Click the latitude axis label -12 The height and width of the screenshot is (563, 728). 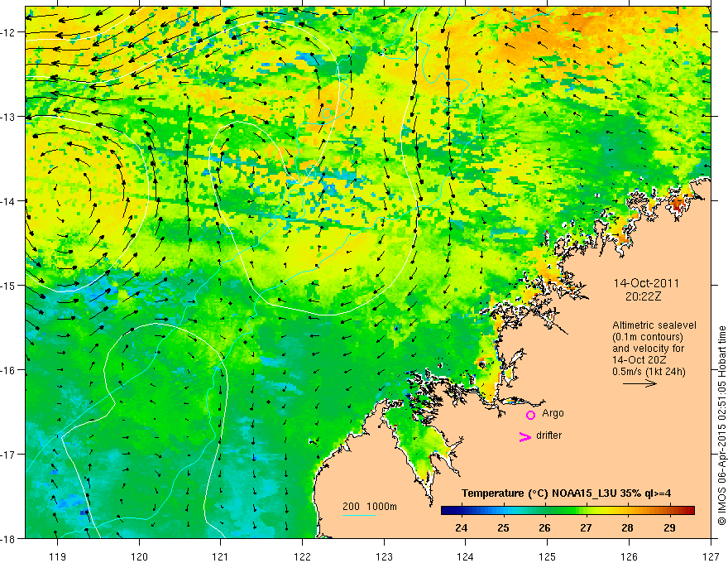point(7,32)
